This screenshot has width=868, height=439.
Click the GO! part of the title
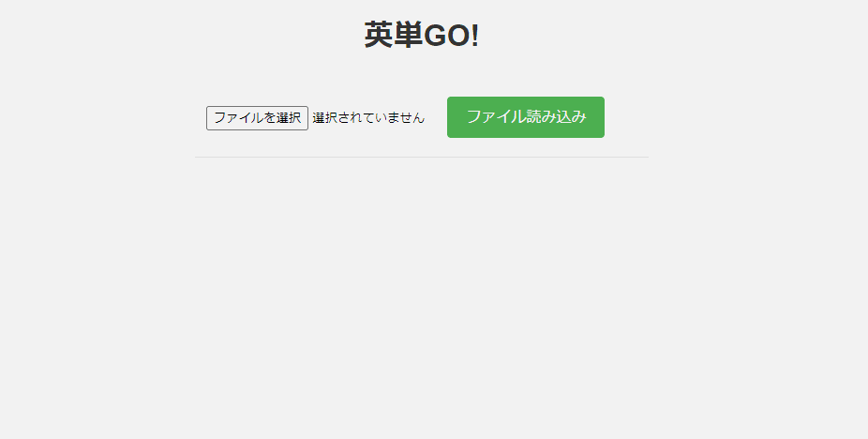click(451, 36)
